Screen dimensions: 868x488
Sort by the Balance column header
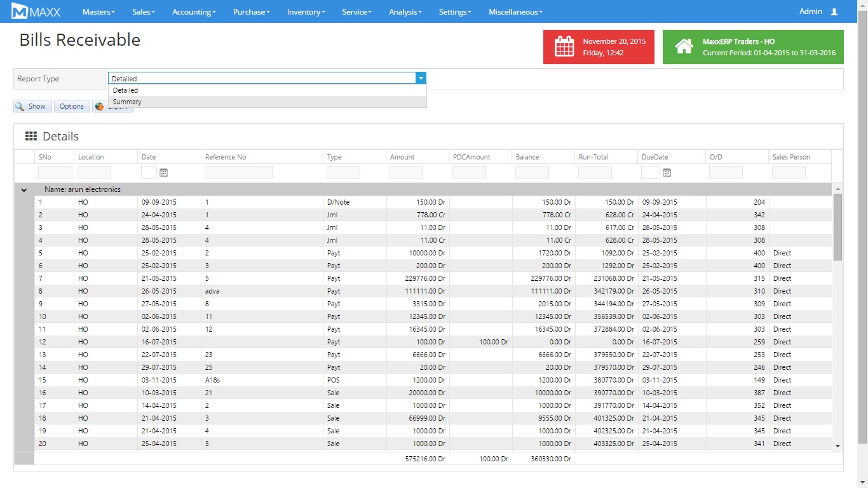[527, 157]
